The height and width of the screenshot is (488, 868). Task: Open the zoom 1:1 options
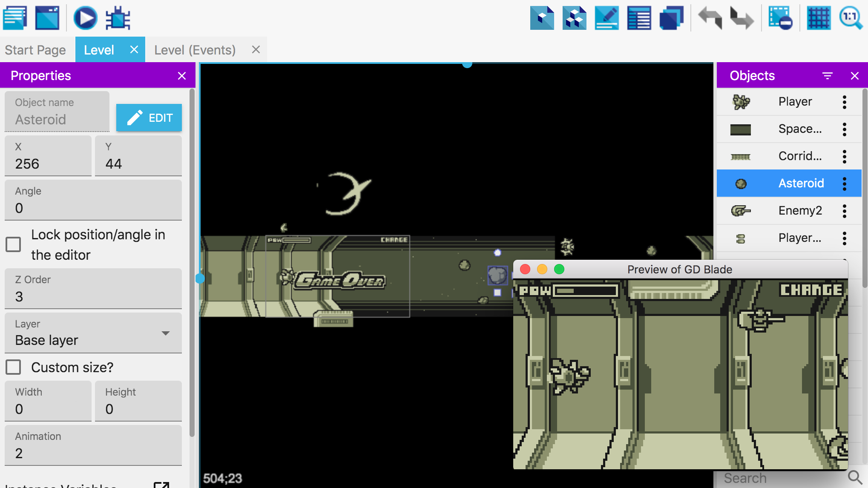pyautogui.click(x=850, y=18)
